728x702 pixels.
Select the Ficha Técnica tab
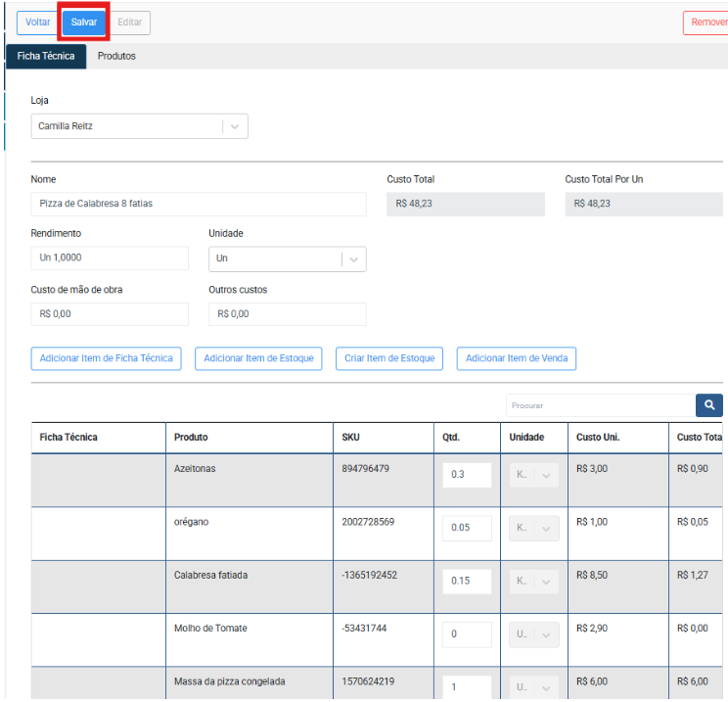46,57
